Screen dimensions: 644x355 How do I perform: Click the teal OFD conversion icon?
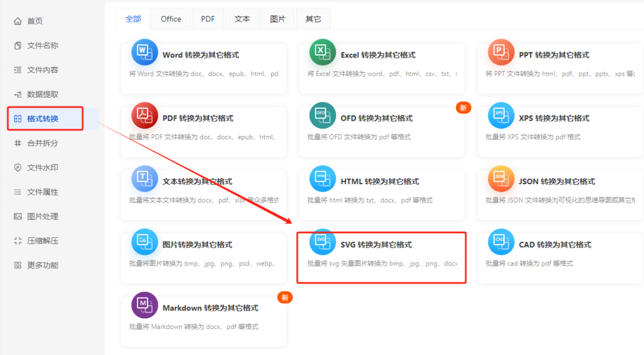click(323, 115)
